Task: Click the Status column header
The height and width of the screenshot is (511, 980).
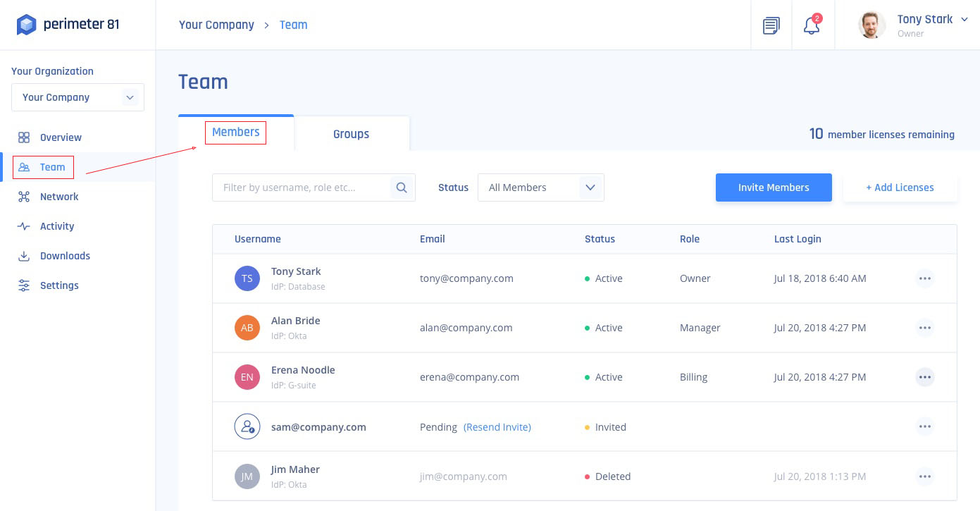Action: tap(600, 239)
